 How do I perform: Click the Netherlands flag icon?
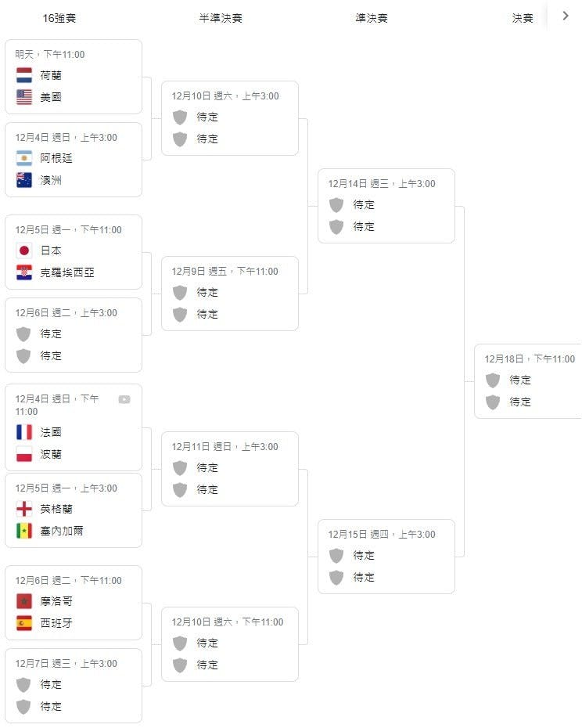click(24, 75)
